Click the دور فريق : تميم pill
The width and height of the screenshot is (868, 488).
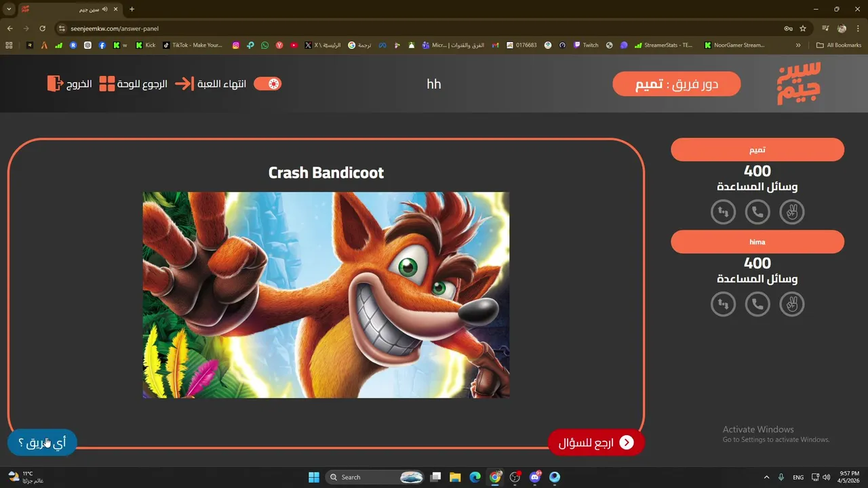pyautogui.click(x=676, y=84)
